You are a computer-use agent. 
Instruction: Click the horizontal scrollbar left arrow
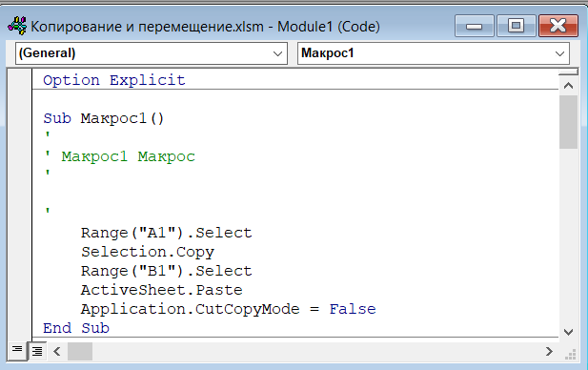57,352
